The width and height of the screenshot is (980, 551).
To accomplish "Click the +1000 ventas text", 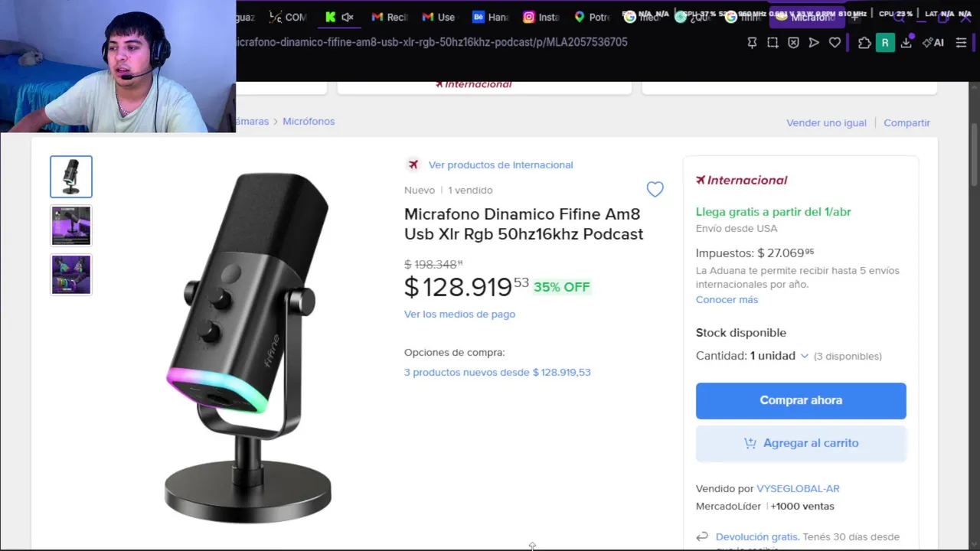I will coord(802,506).
